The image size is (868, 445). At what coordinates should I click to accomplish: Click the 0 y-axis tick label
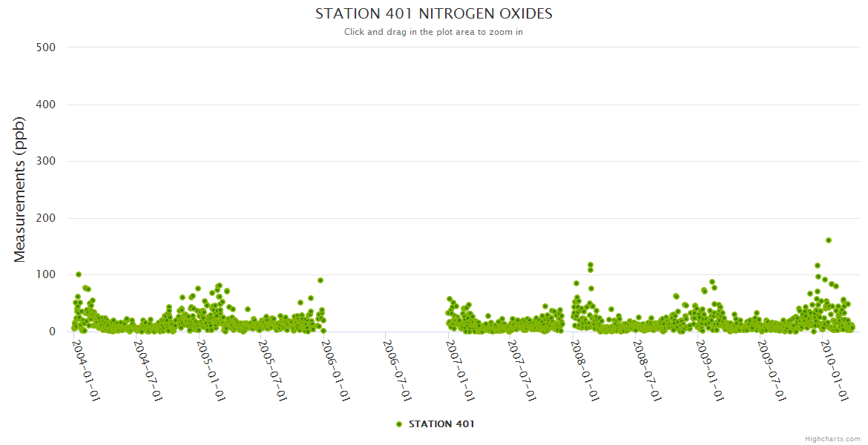coord(52,332)
